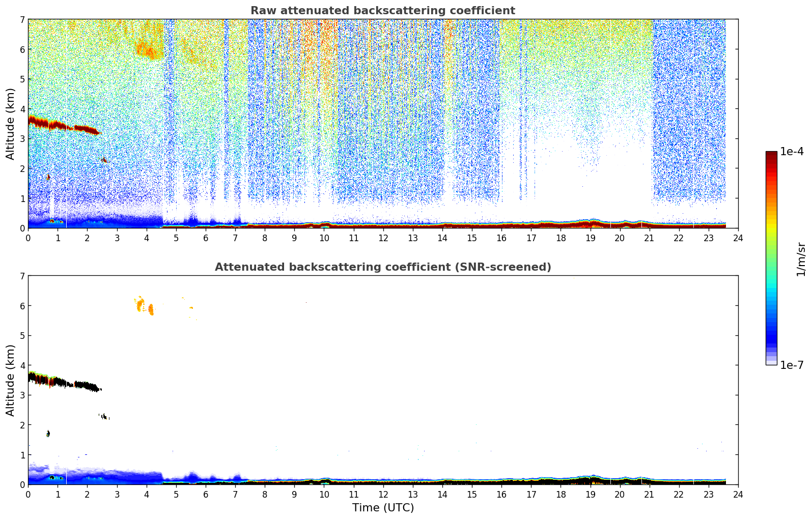Click the altitude tick "7" on the SNR-screened plot

(22, 276)
